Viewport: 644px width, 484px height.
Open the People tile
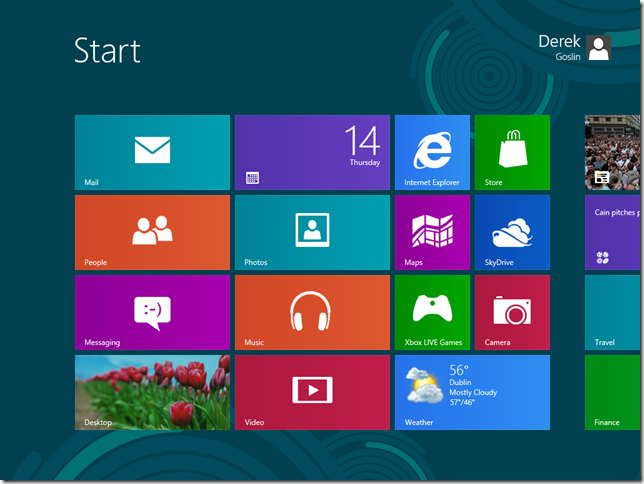pyautogui.click(x=152, y=233)
